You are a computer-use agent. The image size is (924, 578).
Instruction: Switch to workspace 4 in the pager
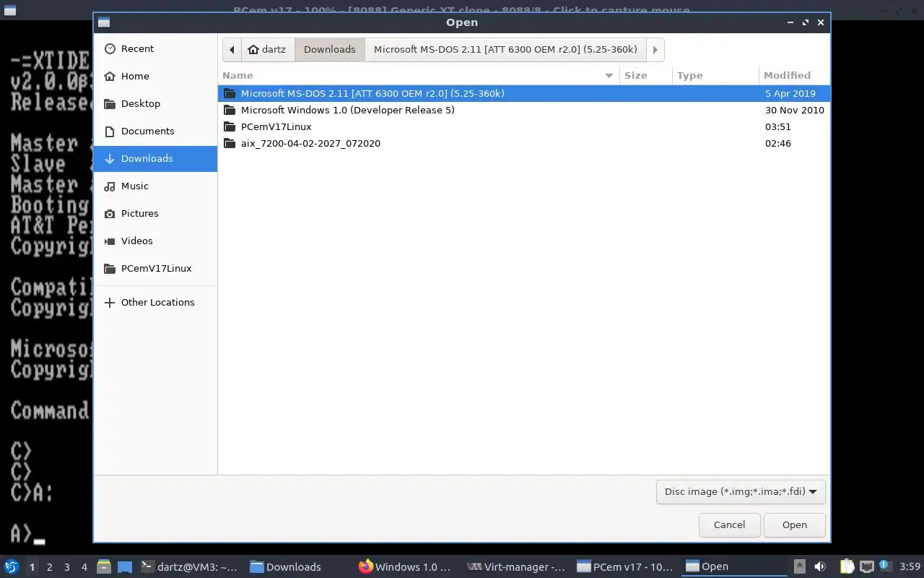point(84,566)
